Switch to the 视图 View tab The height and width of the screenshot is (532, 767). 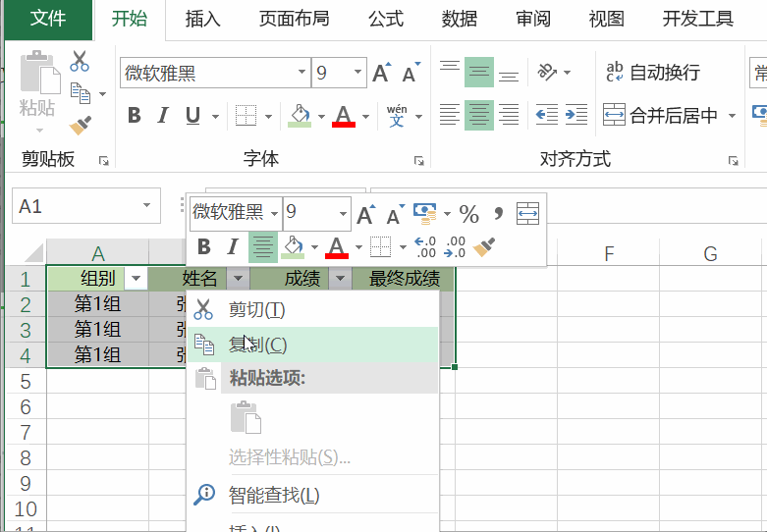point(607,19)
